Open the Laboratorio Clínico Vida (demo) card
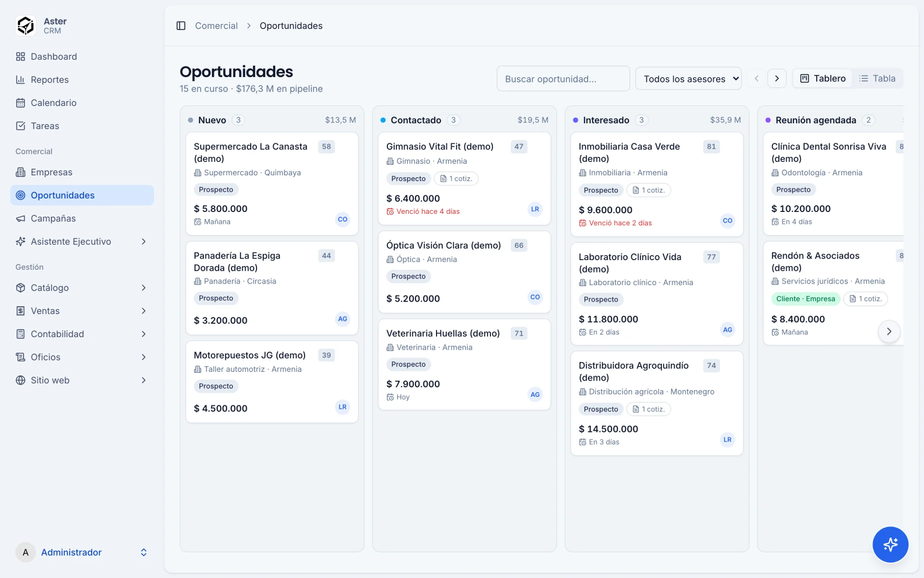The width and height of the screenshot is (924, 578). [x=657, y=294]
